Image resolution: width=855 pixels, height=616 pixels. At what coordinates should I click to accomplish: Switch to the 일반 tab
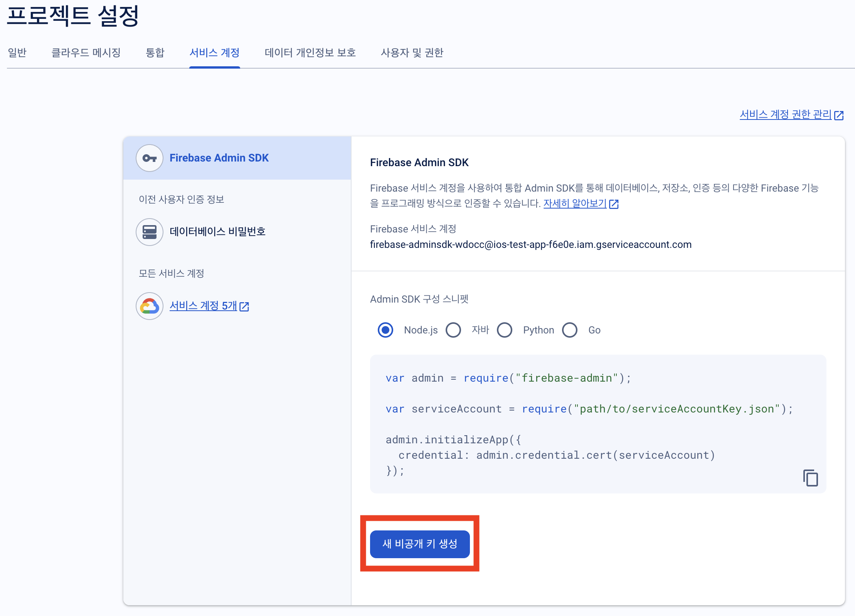pos(17,52)
